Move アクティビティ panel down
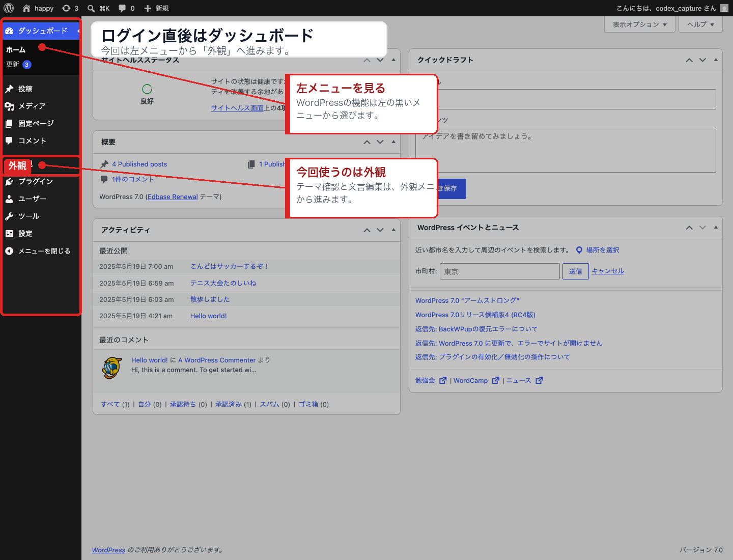This screenshot has width=733, height=560. pyautogui.click(x=380, y=230)
